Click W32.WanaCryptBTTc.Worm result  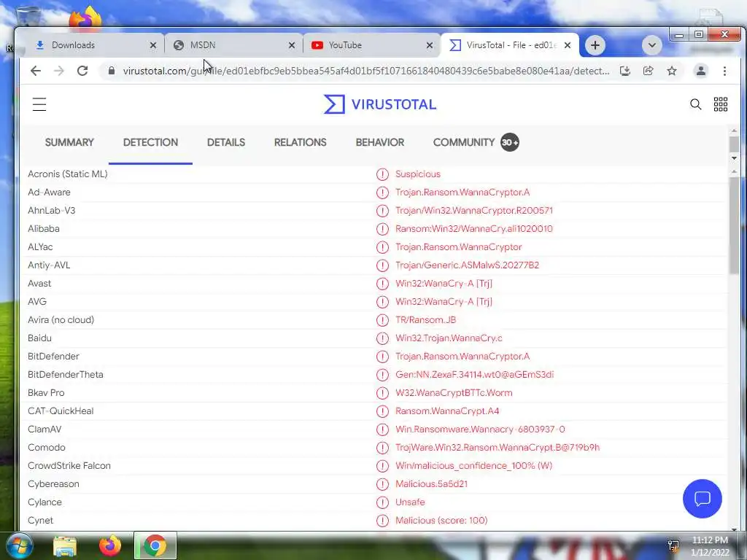(x=454, y=393)
